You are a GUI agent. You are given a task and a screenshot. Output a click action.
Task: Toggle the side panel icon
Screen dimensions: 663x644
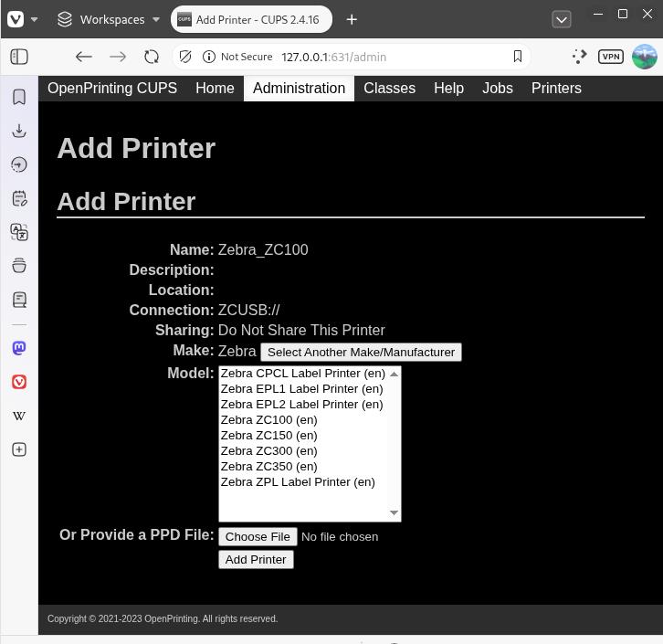coord(19,57)
